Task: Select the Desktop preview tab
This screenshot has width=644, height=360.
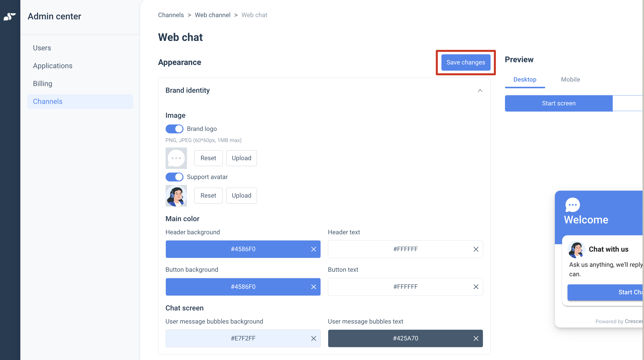Action: (x=525, y=79)
